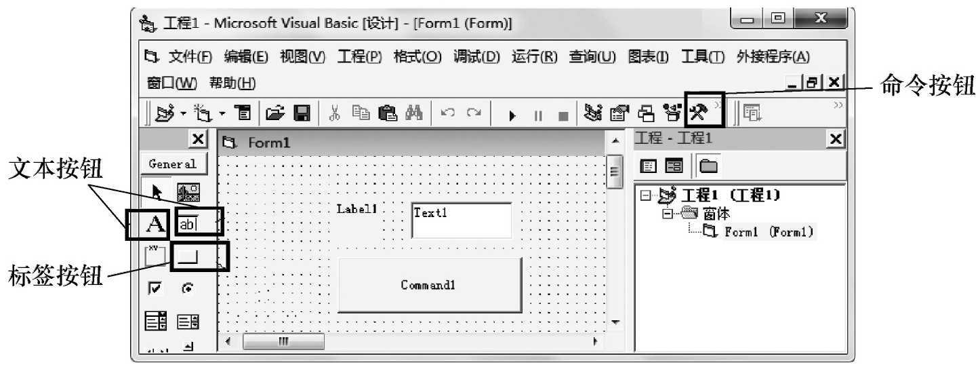Toggle Folders in the project panel
Screen dimensions: 980x365
coord(709,165)
